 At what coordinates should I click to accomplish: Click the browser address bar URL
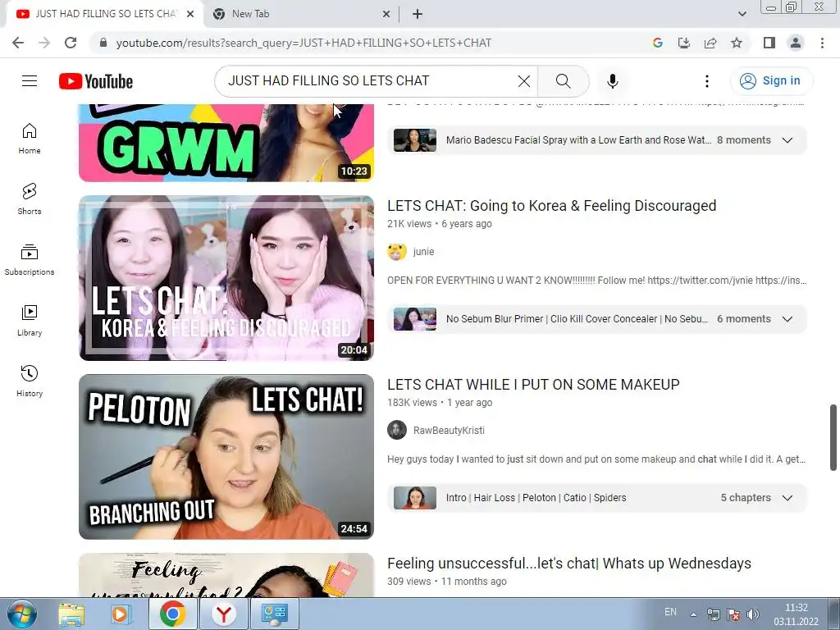(304, 43)
